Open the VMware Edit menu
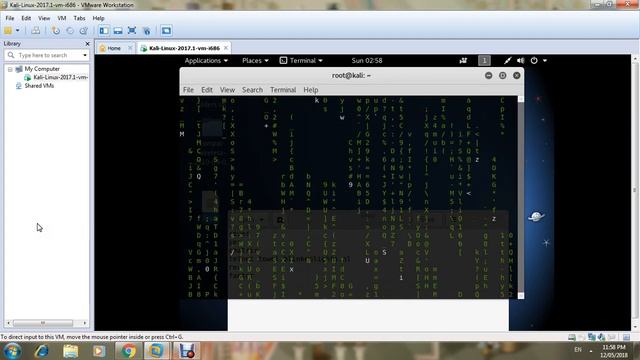 [26, 18]
